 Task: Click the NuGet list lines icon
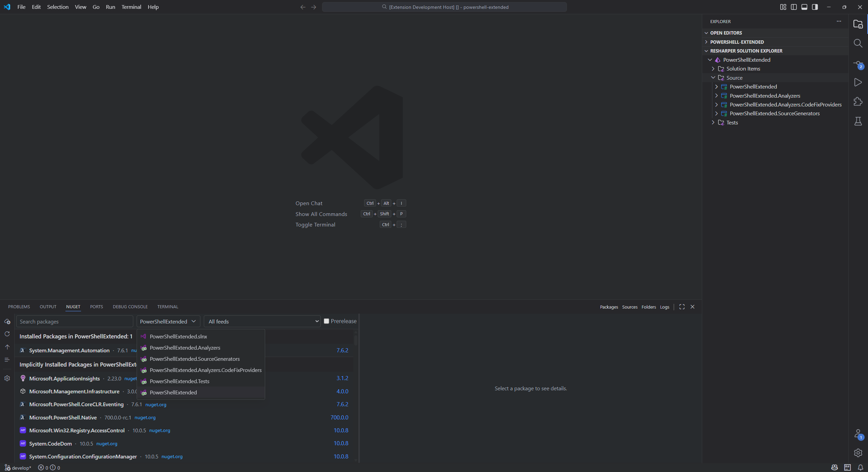[7, 360]
